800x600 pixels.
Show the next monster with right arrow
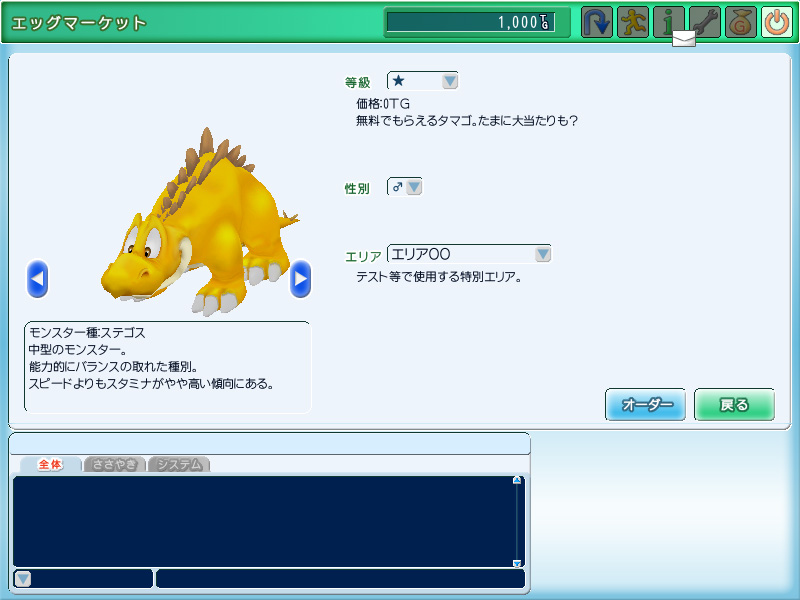[x=301, y=279]
